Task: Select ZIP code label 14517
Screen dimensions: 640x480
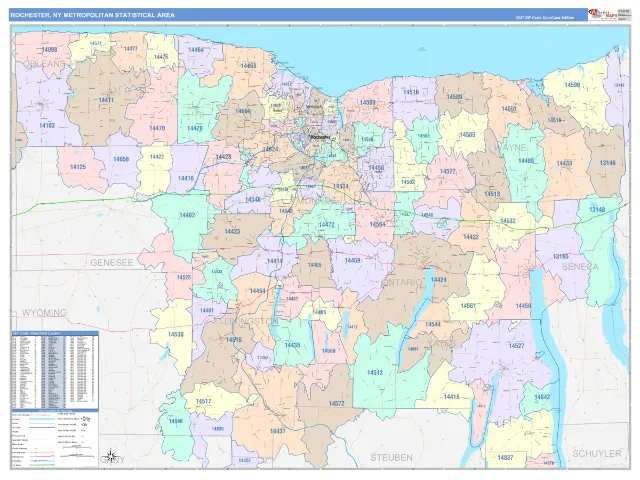Action: point(203,402)
